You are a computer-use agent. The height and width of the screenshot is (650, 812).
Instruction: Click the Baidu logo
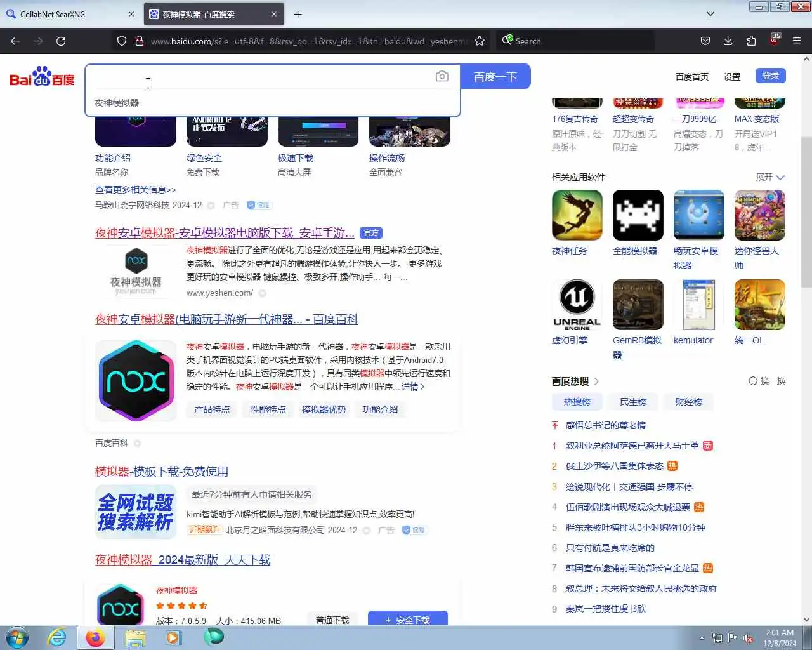[x=42, y=76]
